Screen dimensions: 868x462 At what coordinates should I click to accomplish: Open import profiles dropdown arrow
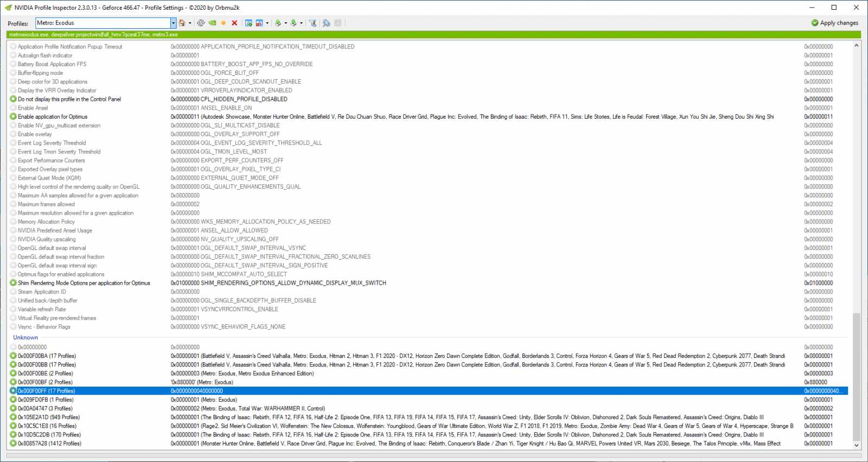coord(301,23)
